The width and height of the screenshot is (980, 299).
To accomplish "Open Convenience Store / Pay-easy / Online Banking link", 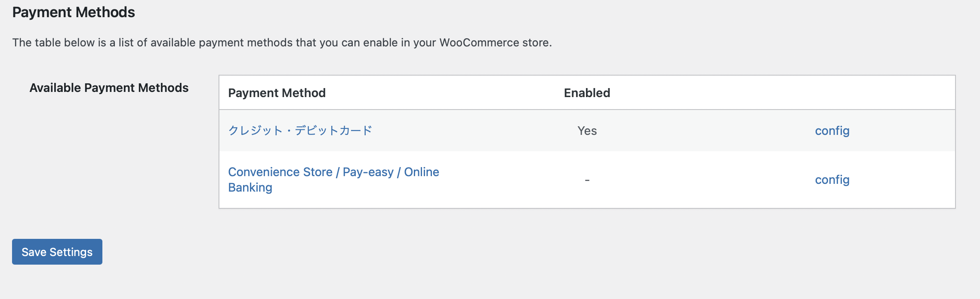I will pos(333,172).
